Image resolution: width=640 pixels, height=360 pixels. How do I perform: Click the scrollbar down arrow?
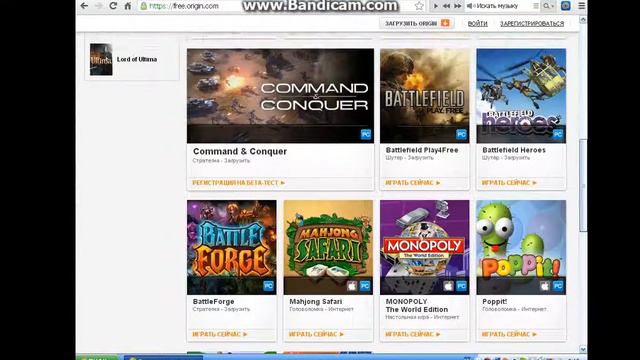click(583, 349)
